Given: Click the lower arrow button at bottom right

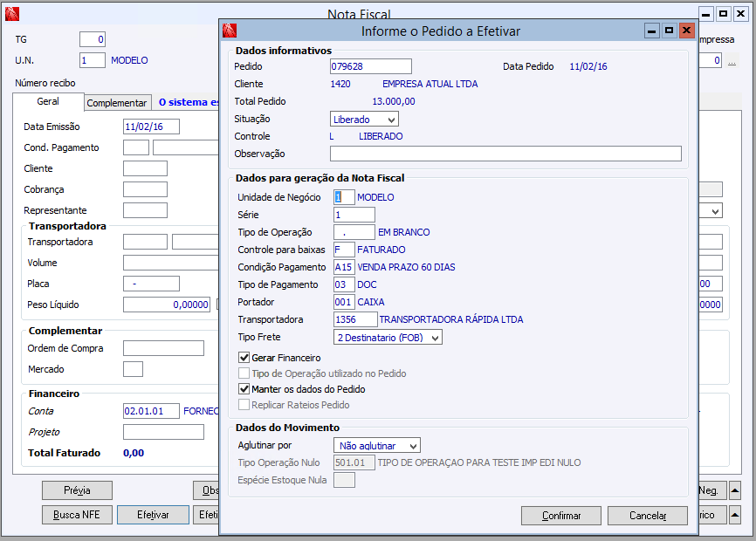Looking at the screenshot, I should click(735, 515).
